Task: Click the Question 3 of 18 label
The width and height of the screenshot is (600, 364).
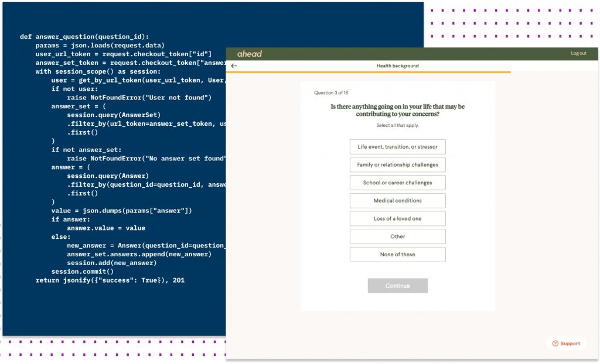Action: pos(331,92)
